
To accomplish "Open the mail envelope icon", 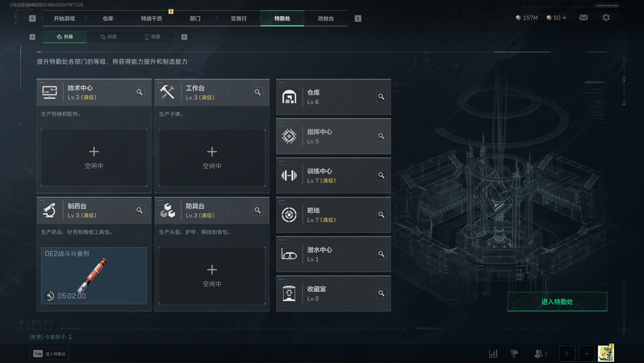I will pos(583,18).
